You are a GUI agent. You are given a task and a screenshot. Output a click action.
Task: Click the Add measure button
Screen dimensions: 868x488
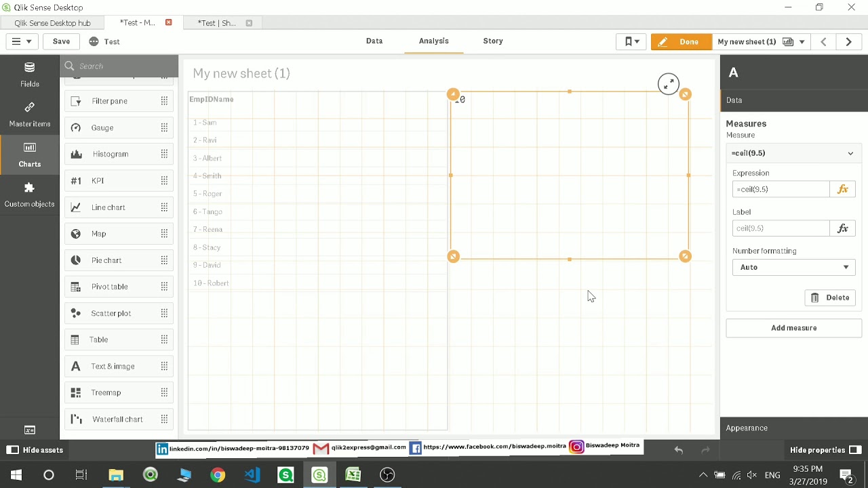(793, 328)
